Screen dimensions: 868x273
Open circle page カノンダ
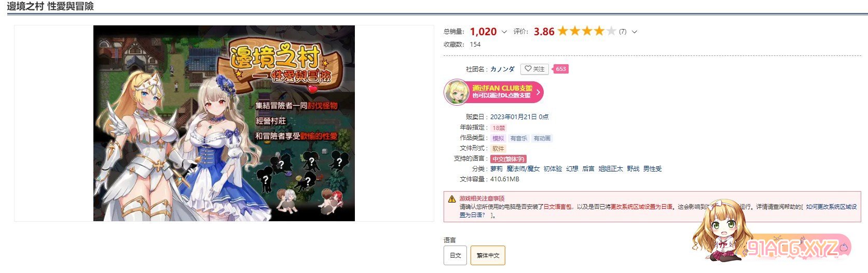(x=502, y=69)
